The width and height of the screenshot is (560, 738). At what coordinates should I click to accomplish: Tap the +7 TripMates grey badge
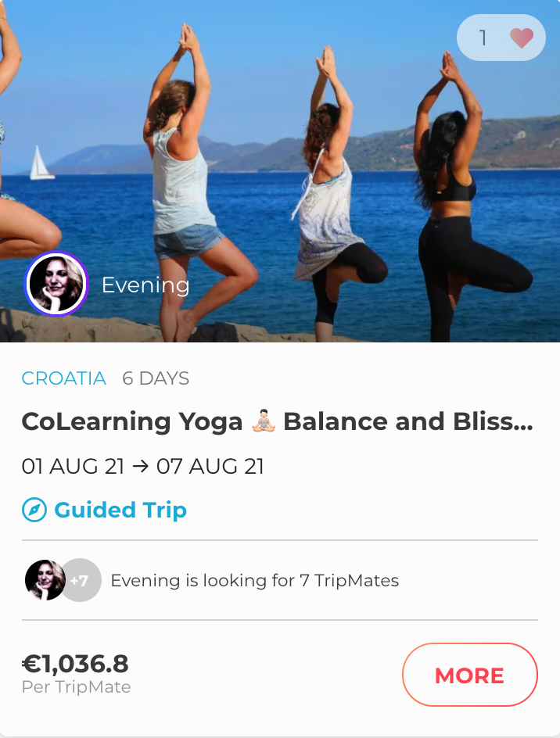coord(81,580)
